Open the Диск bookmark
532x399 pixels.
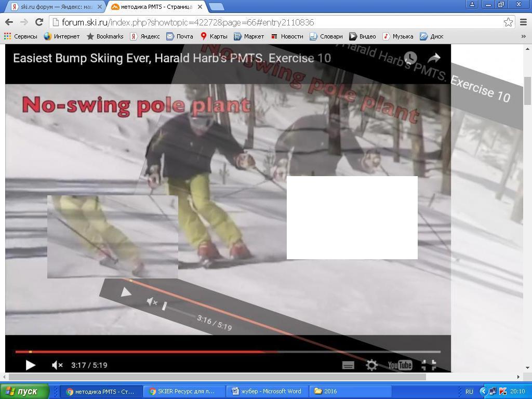(x=432, y=36)
